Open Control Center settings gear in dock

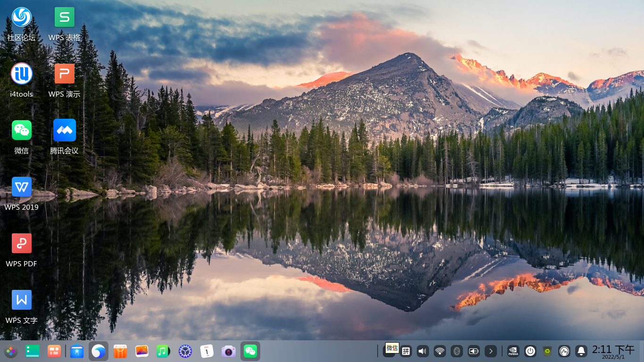click(x=185, y=352)
